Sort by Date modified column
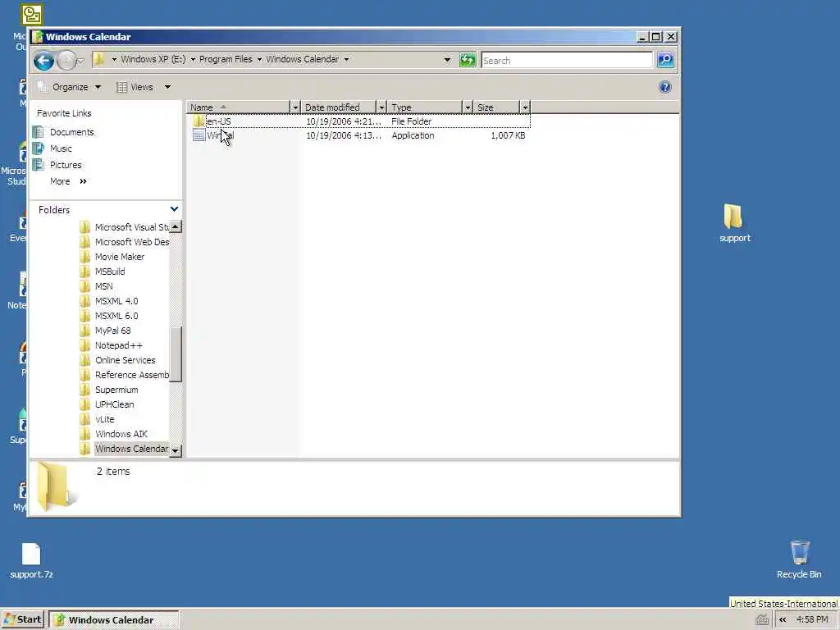Viewport: 840px width, 630px height. pos(339,107)
